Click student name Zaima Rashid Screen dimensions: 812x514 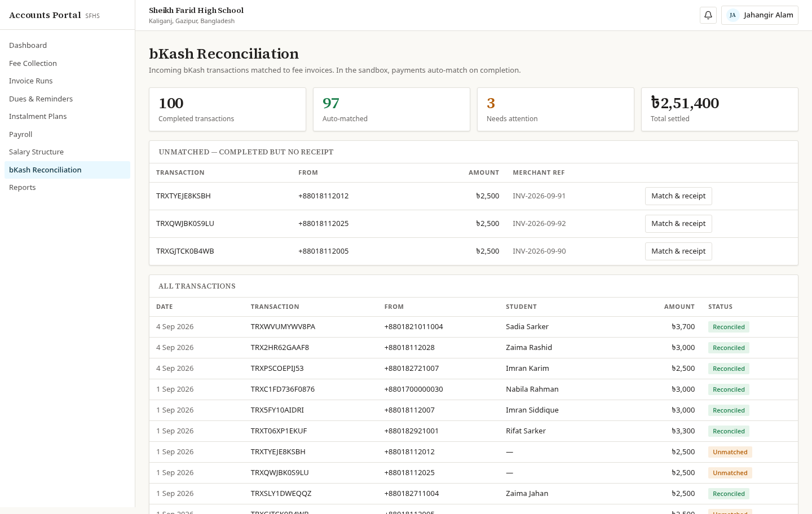point(529,348)
